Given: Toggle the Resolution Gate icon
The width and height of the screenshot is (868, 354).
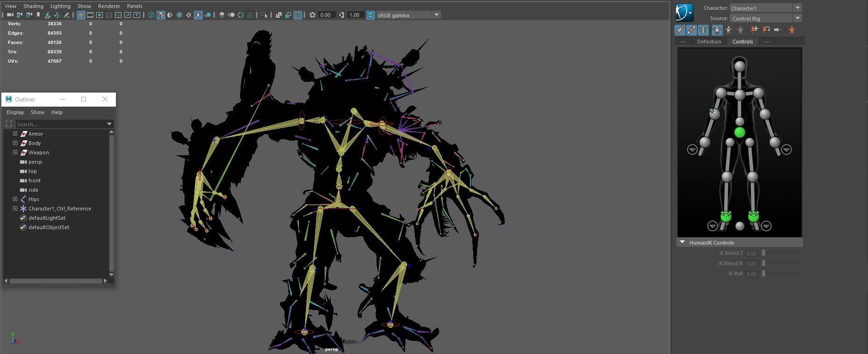Looking at the screenshot, I should [100, 15].
